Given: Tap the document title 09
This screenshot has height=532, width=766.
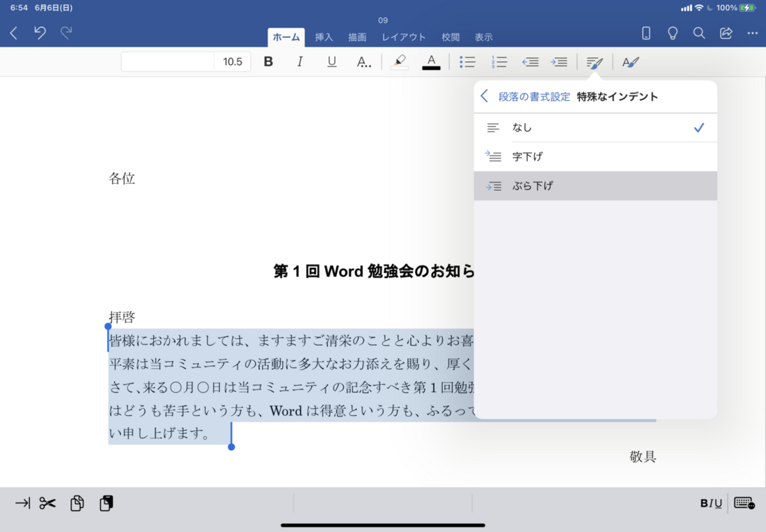Looking at the screenshot, I should pos(383,21).
